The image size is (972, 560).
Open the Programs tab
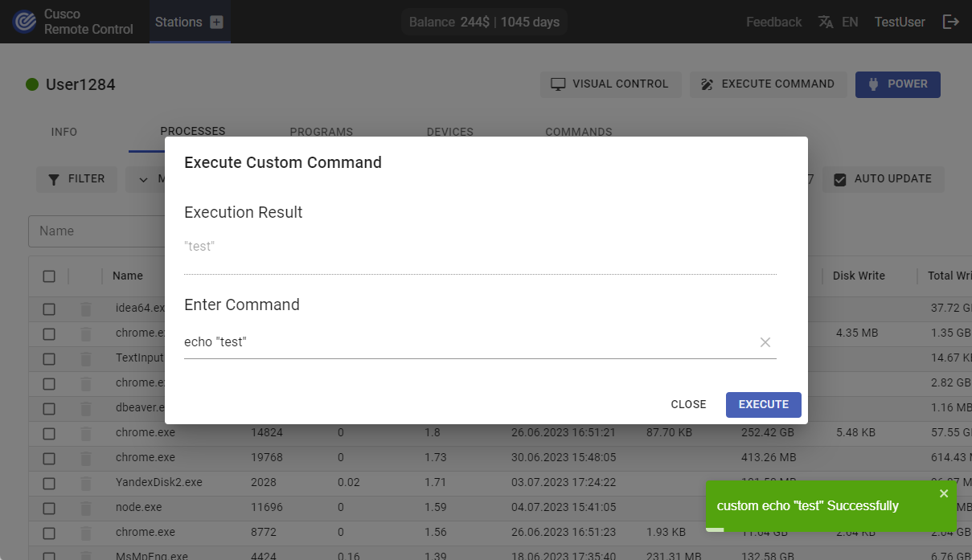(321, 132)
